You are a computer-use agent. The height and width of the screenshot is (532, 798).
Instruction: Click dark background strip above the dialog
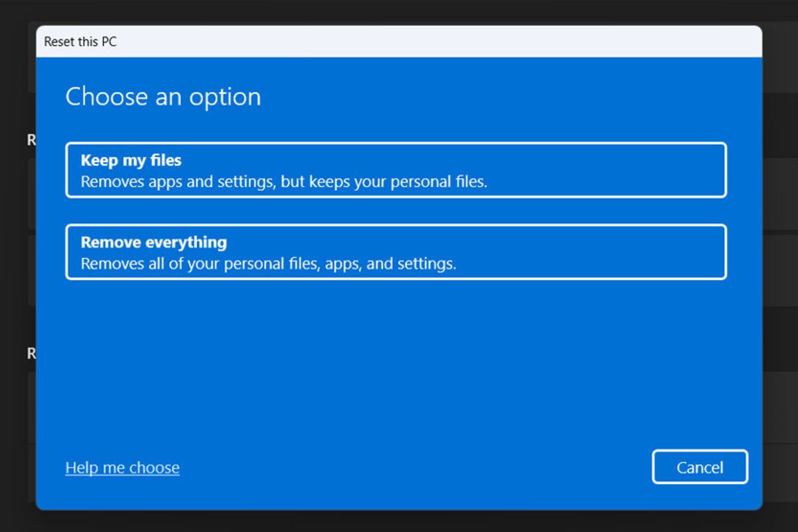[x=399, y=12]
